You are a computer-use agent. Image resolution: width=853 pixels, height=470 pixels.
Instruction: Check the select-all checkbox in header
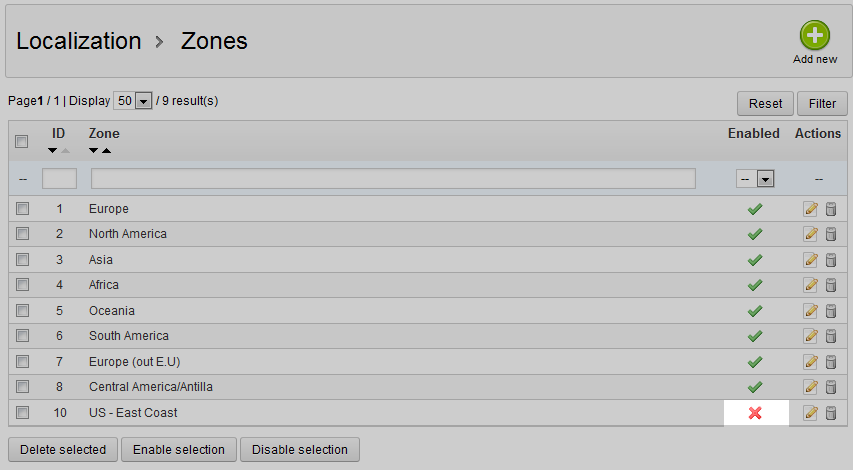click(22, 142)
